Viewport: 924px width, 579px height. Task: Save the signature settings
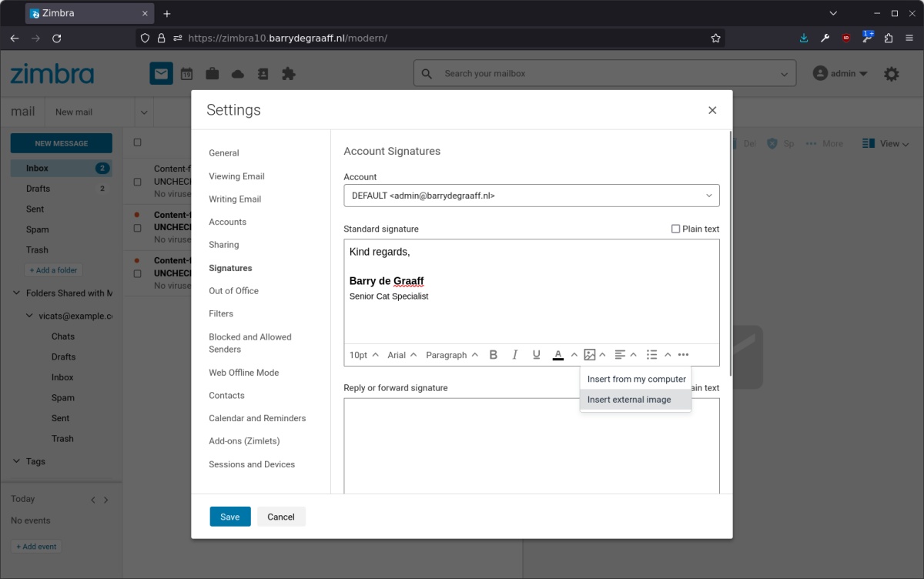click(229, 517)
